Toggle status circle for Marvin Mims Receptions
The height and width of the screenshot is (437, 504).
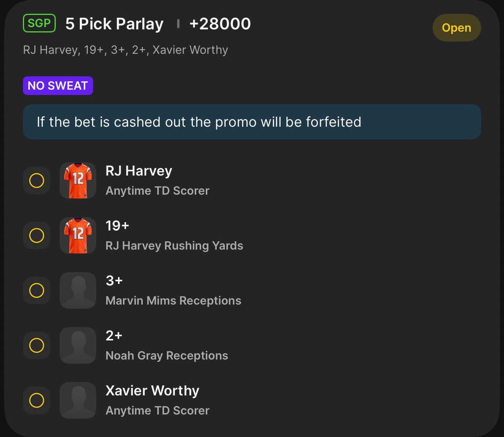37,290
